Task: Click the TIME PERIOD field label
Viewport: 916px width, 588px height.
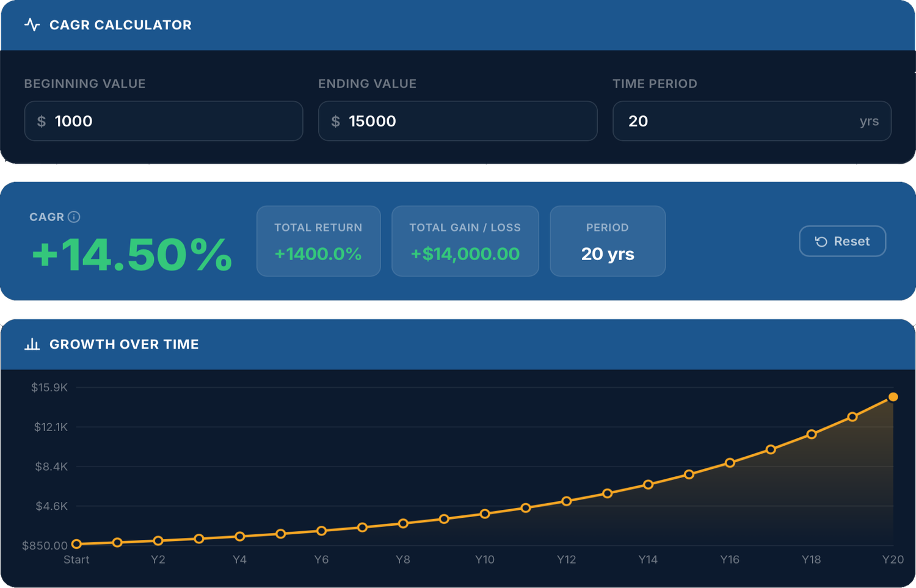Action: (655, 84)
